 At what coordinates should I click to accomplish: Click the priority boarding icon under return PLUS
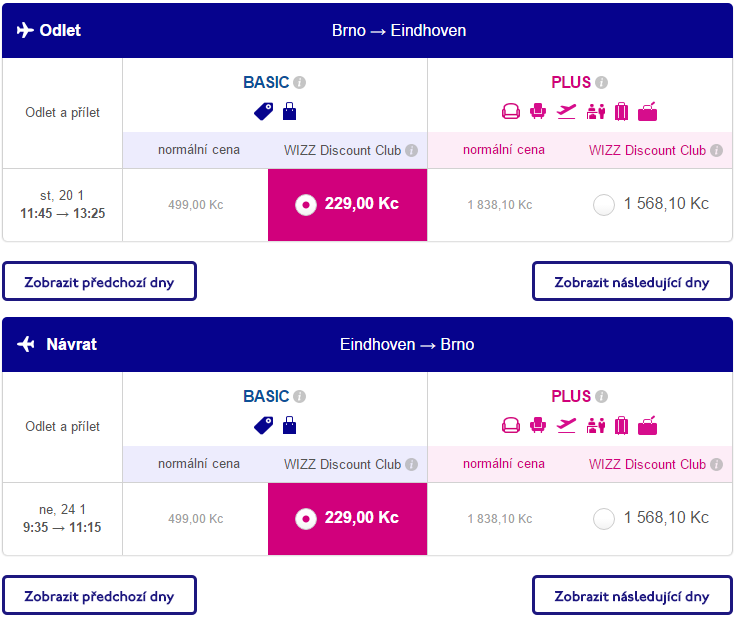coord(596,425)
